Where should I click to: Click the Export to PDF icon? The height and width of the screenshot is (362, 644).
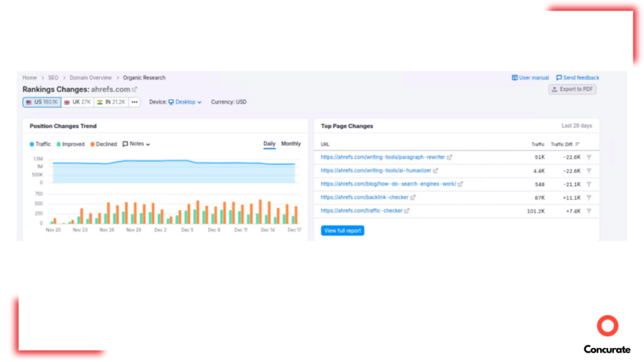[x=554, y=89]
